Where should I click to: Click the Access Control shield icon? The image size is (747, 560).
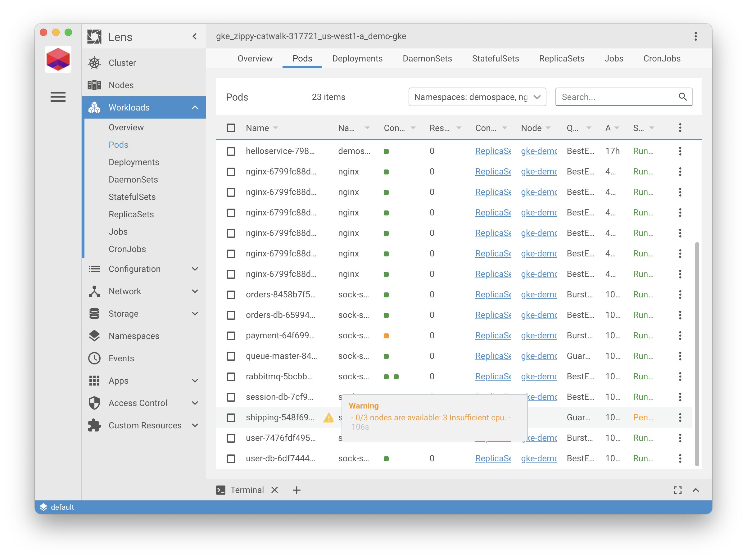click(94, 403)
